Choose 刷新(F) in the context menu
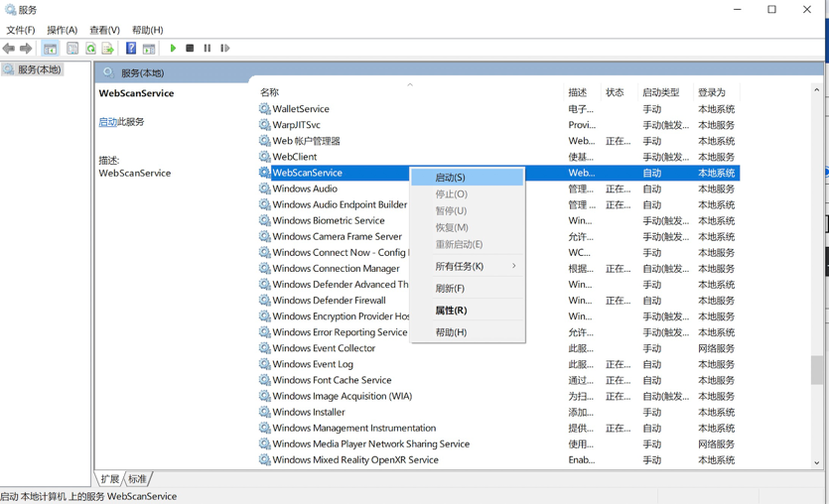 point(468,289)
